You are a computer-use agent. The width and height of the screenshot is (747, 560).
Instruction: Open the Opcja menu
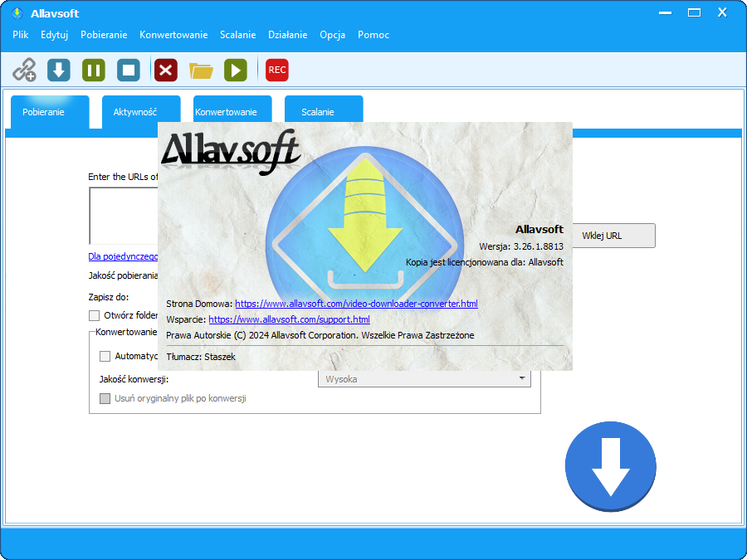[333, 35]
